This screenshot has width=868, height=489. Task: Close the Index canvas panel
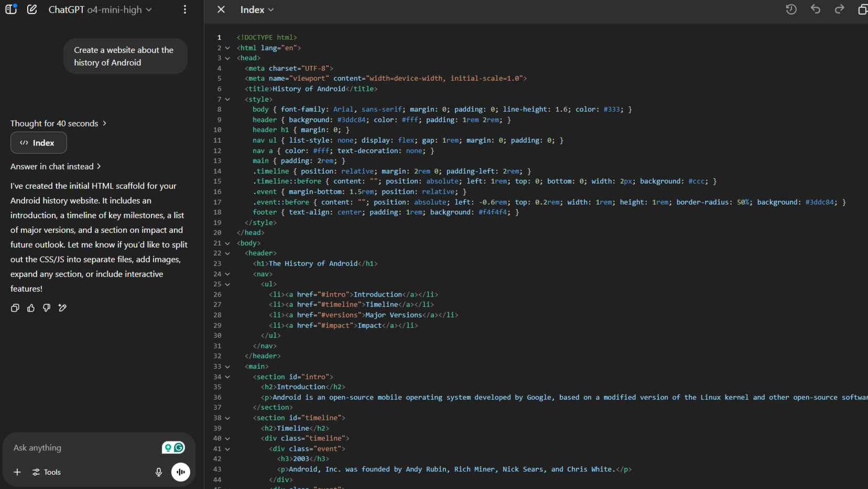(221, 9)
